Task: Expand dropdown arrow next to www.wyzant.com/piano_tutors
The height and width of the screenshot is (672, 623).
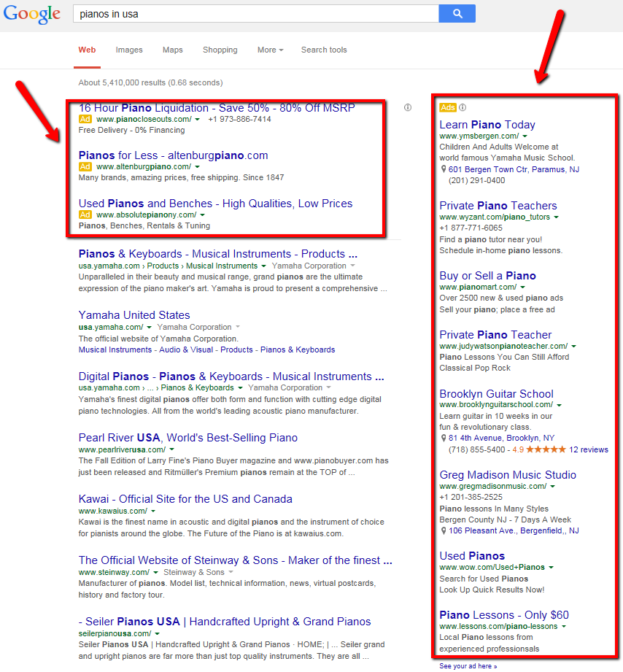Action: pyautogui.click(x=556, y=217)
